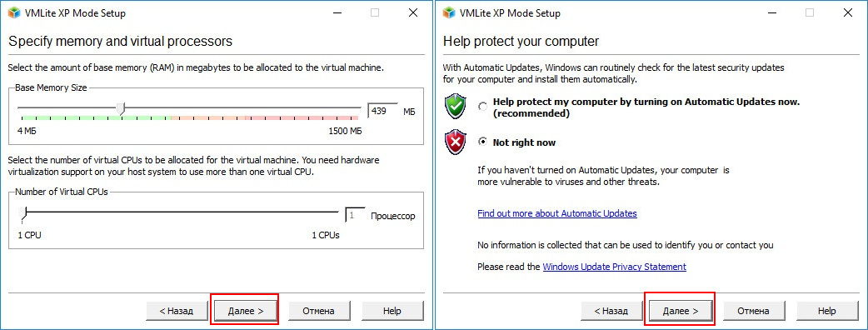Click Отмена in the memory setup window
This screenshot has height=330, width=868.
[318, 311]
